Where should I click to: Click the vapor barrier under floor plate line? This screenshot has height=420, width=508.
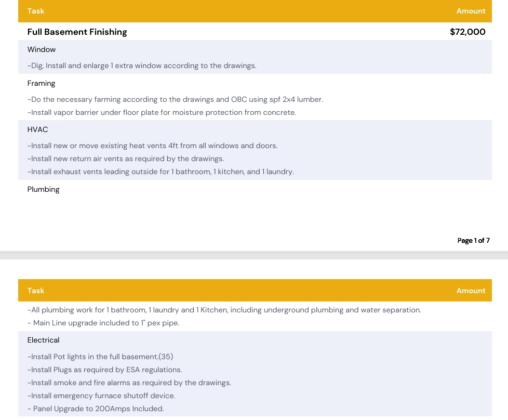[162, 112]
